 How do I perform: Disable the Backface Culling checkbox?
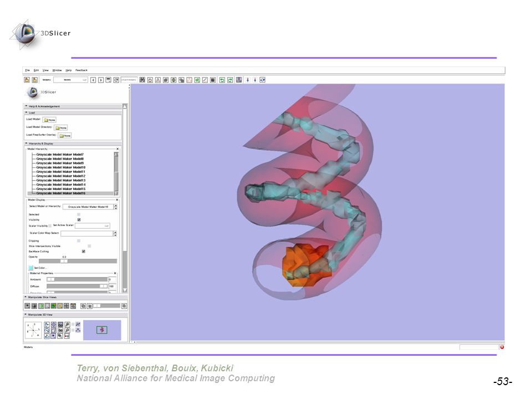coord(84,252)
